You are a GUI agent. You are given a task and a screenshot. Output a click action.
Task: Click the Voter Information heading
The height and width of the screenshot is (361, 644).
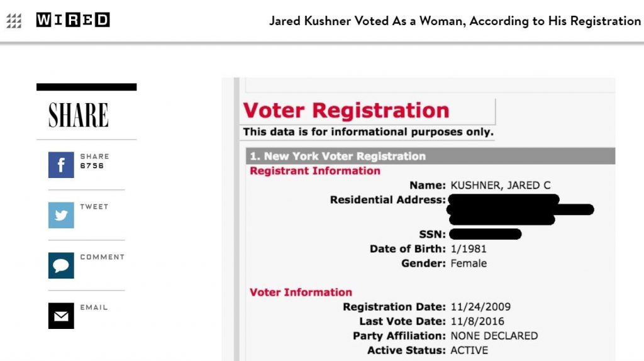pos(301,292)
